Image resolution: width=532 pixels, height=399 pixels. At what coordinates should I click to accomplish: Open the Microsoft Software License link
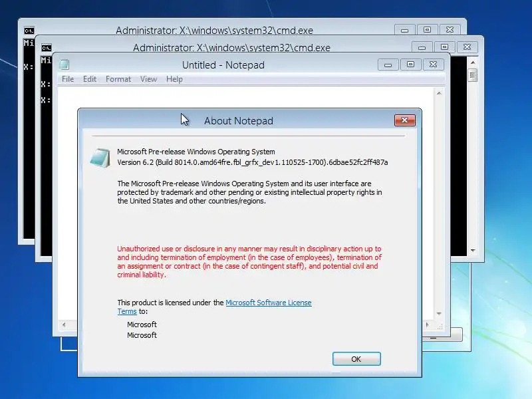point(269,303)
